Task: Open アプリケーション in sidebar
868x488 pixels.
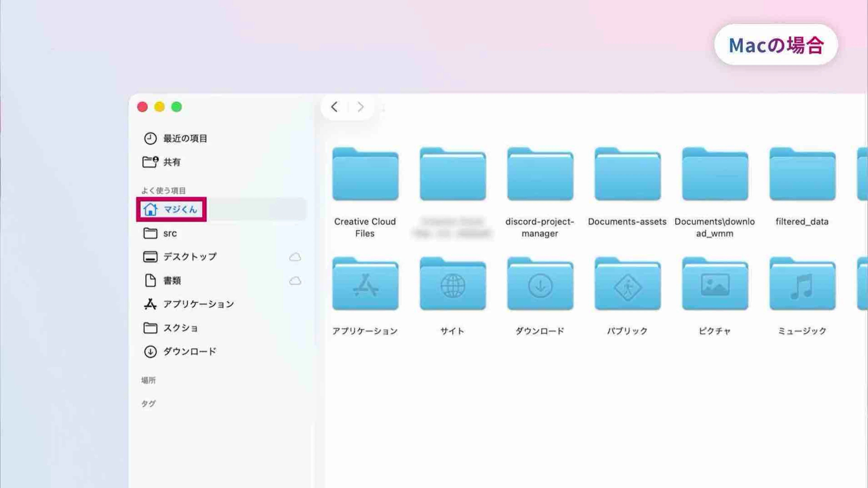Action: point(198,304)
